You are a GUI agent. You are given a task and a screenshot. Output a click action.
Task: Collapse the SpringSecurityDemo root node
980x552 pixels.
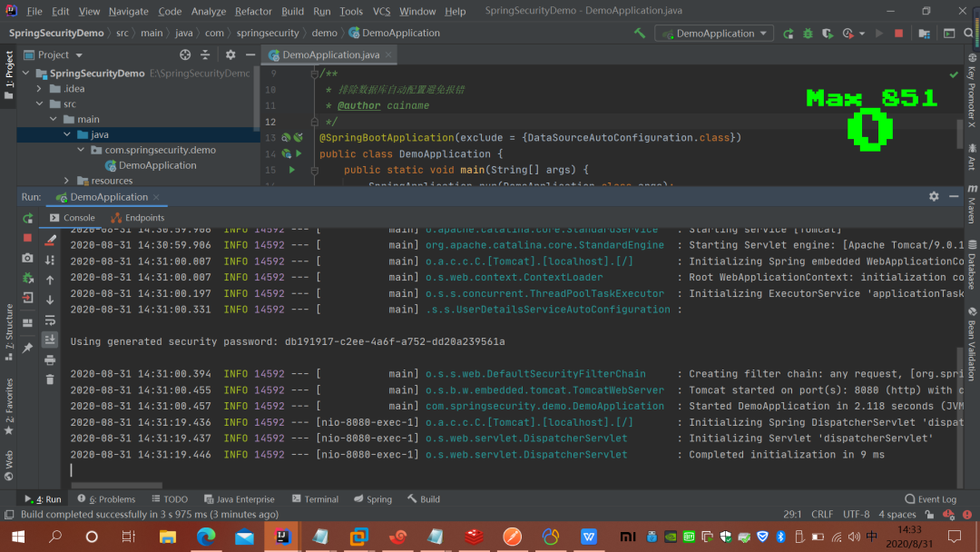point(26,74)
